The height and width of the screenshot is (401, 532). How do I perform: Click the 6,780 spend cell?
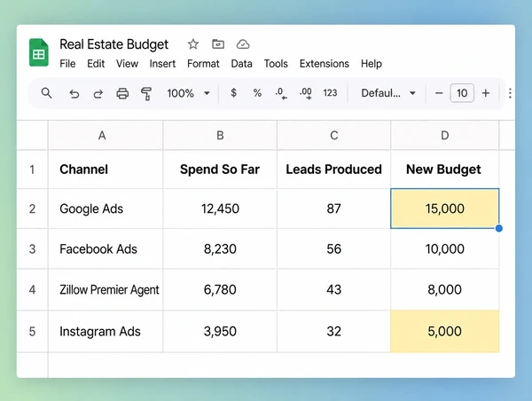tap(220, 289)
